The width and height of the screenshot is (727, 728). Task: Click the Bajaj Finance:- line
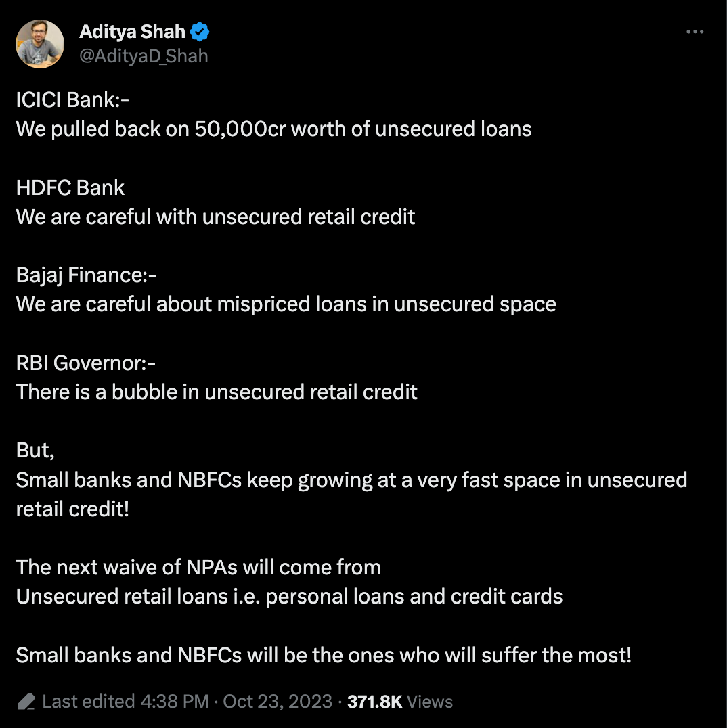[x=87, y=275]
